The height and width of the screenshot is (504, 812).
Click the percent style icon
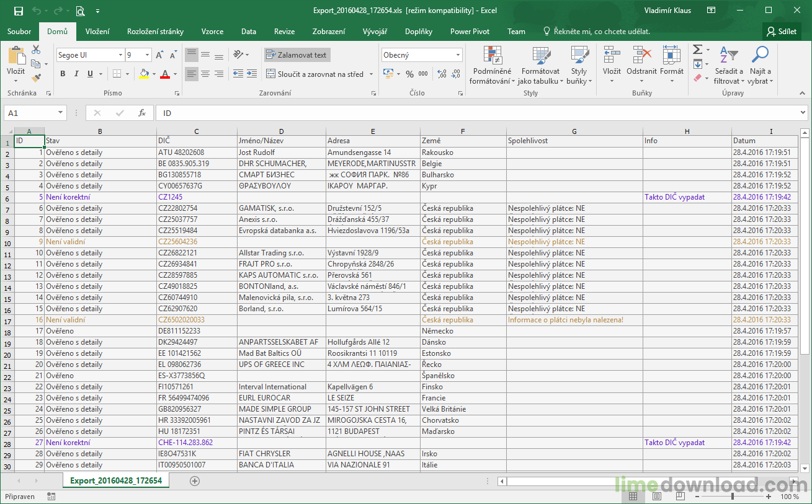409,74
